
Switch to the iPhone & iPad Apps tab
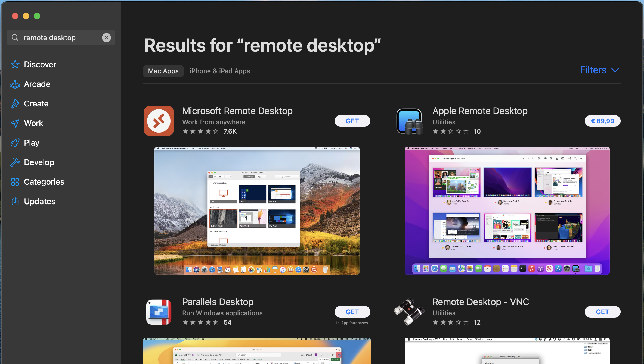[220, 71]
